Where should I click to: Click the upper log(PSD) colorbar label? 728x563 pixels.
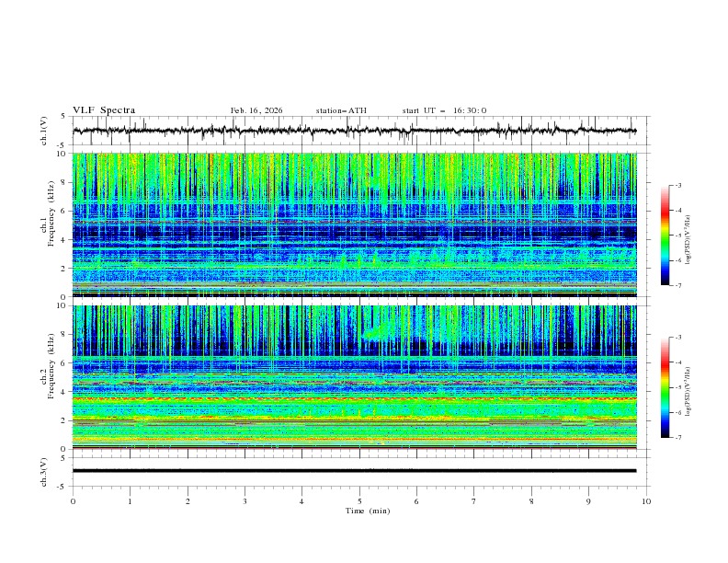point(689,236)
